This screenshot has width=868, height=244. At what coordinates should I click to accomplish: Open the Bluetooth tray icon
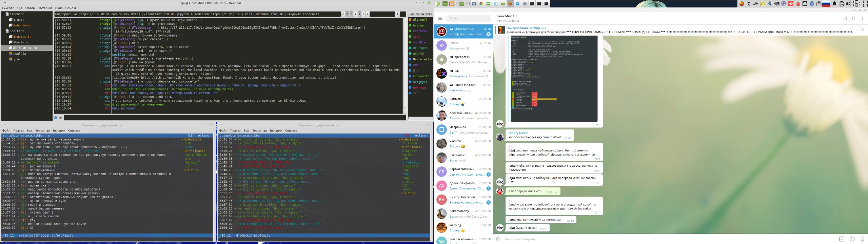tap(812, 4)
